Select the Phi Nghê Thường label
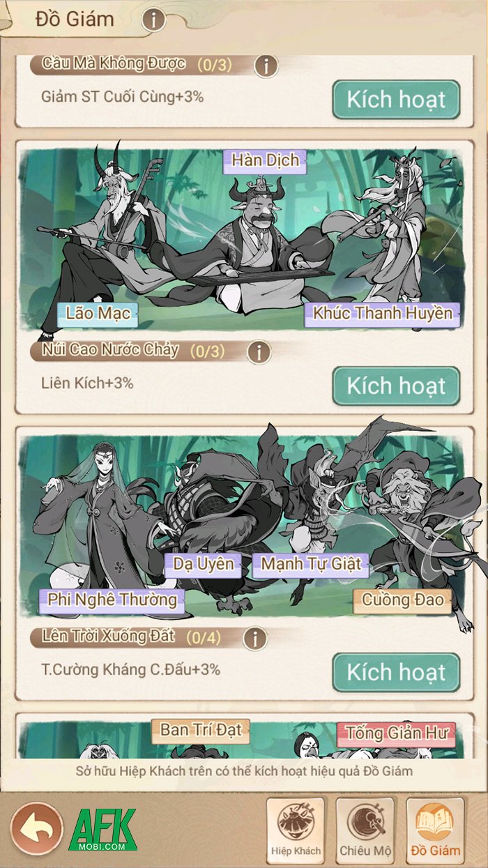Image resolution: width=488 pixels, height=868 pixels. (112, 600)
